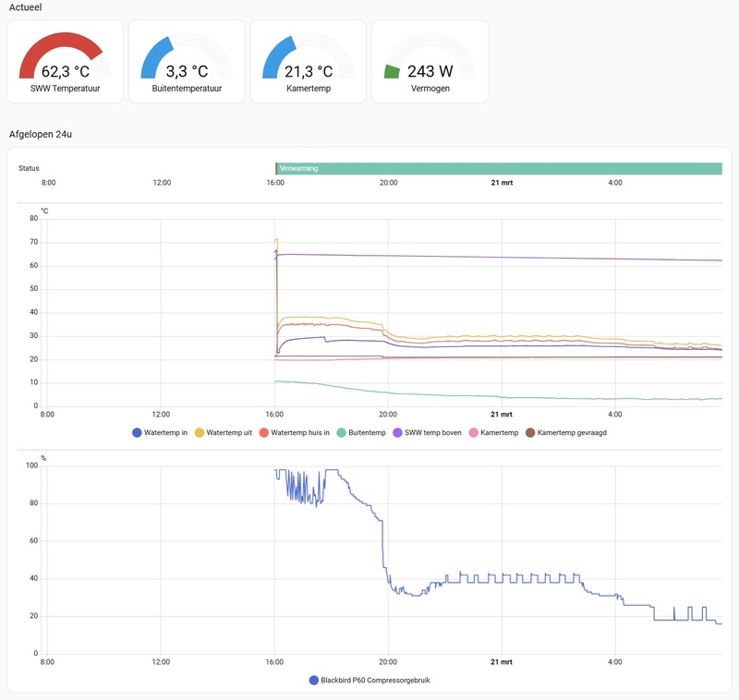The width and height of the screenshot is (739, 700).
Task: Click the Actueel section heading
Action: (26, 7)
